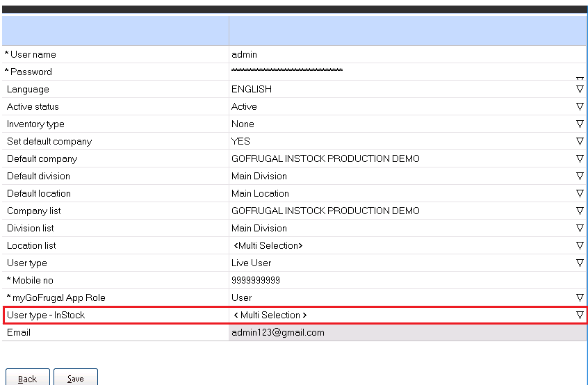Image resolution: width=588 pixels, height=385 pixels.
Task: Click the None value for Inventory type
Action: [243, 124]
